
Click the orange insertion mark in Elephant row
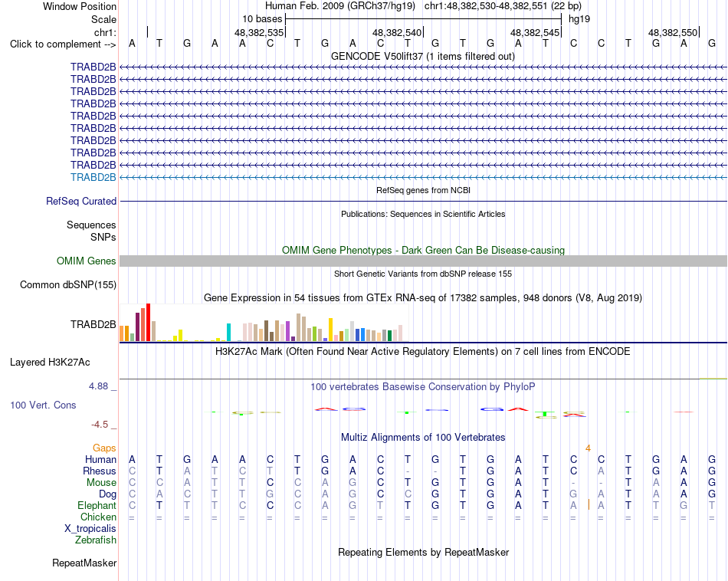(589, 505)
